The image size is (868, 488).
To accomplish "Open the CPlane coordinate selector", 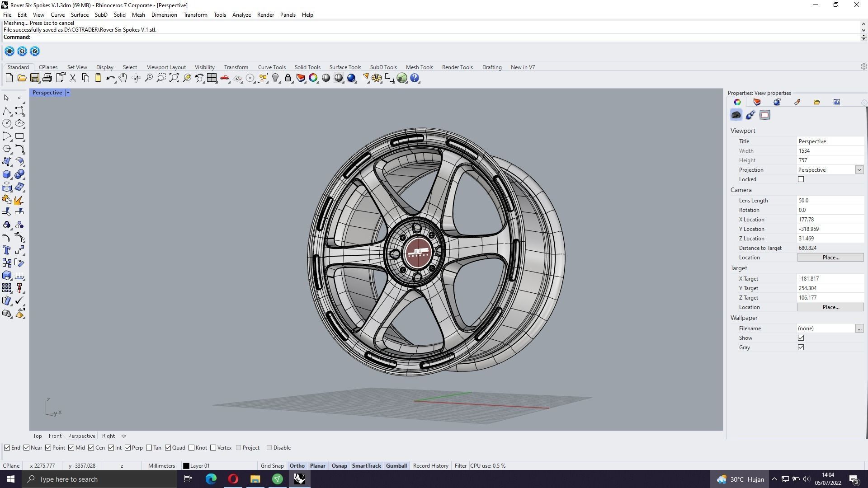I will coord(11,466).
